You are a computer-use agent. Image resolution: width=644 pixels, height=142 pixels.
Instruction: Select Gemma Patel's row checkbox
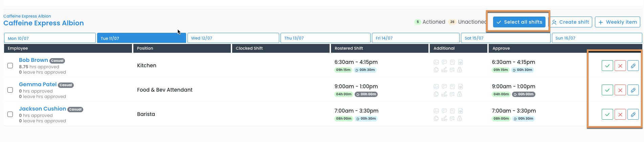coord(10,90)
